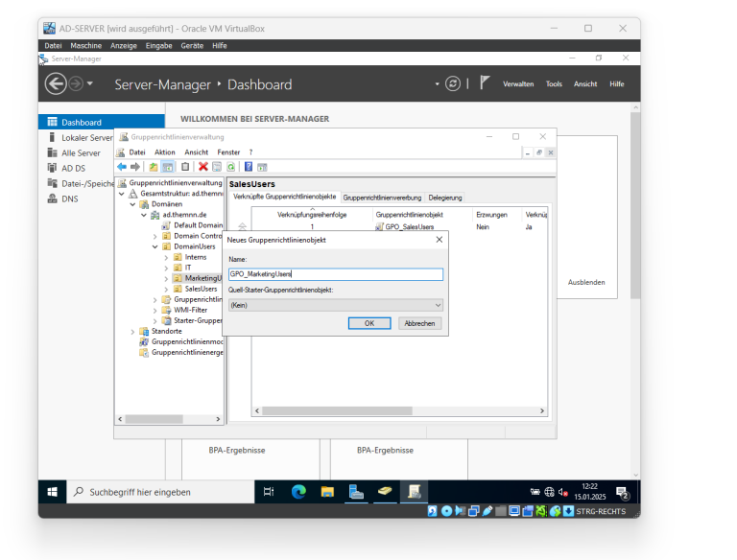This screenshot has height=560, width=737.
Task: Open Task View on the taskbar
Action: point(269,492)
